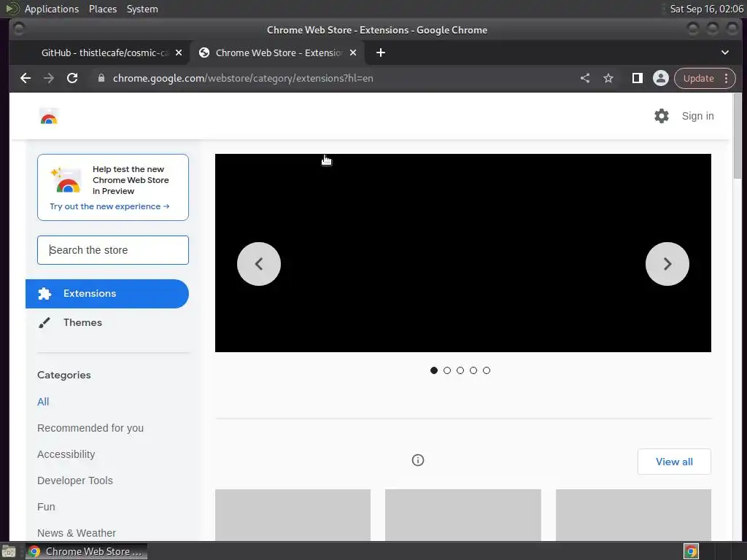Choose All category
This screenshot has height=560, width=747.
point(43,402)
